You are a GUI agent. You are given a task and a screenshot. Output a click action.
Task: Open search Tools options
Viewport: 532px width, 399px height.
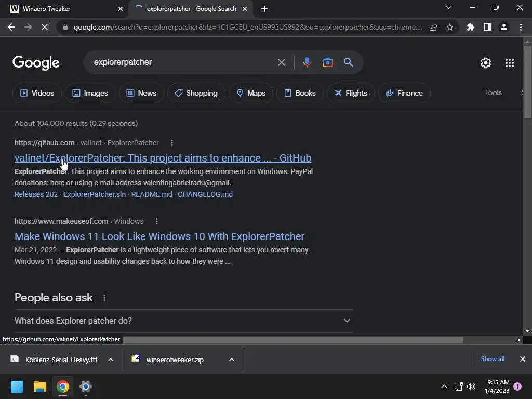click(493, 92)
